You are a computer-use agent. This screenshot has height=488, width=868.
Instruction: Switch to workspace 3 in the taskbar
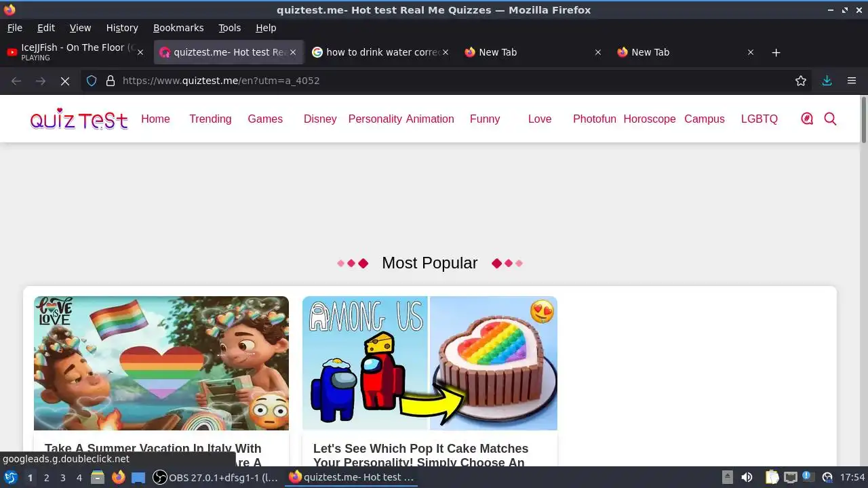(62, 477)
